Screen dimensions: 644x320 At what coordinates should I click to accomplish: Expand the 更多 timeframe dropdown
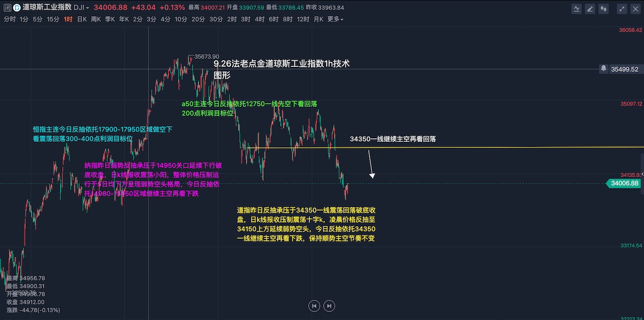(x=336, y=19)
